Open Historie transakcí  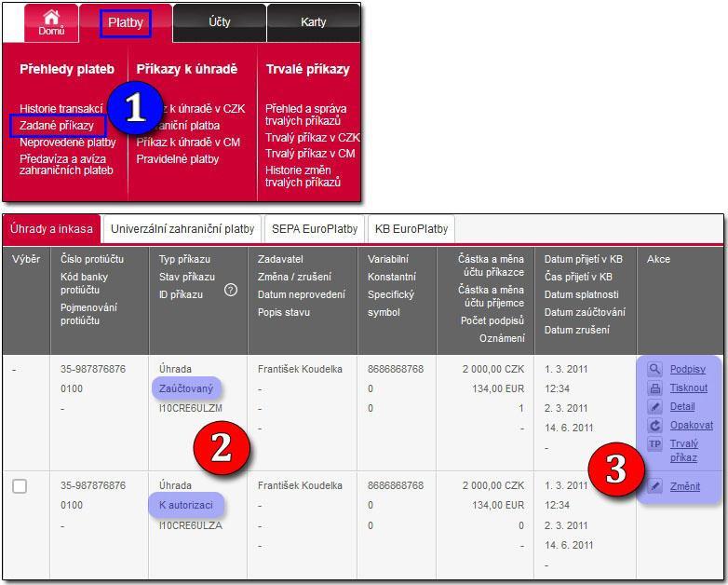pos(61,109)
